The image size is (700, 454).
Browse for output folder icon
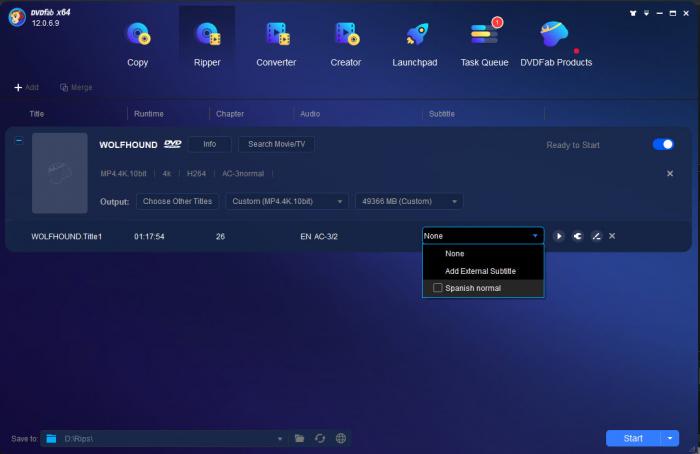(300, 438)
